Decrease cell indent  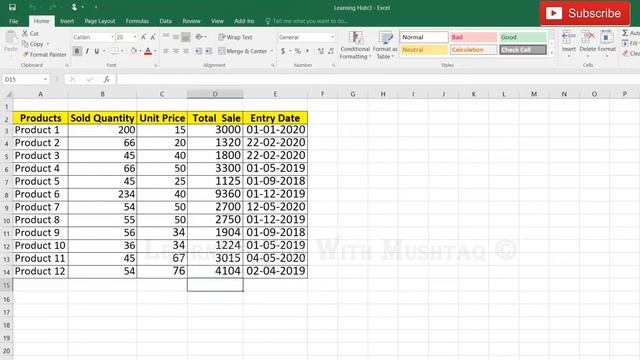pyautogui.click(x=198, y=51)
